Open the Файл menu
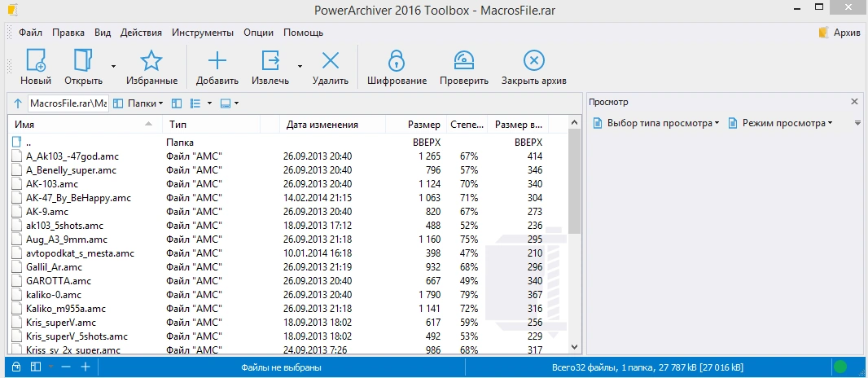The image size is (868, 378). coord(30,32)
